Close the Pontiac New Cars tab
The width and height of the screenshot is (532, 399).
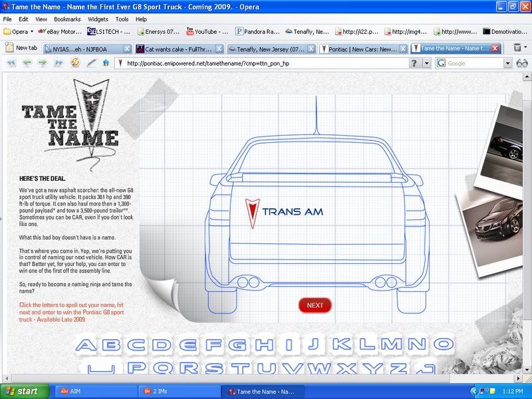coord(403,49)
